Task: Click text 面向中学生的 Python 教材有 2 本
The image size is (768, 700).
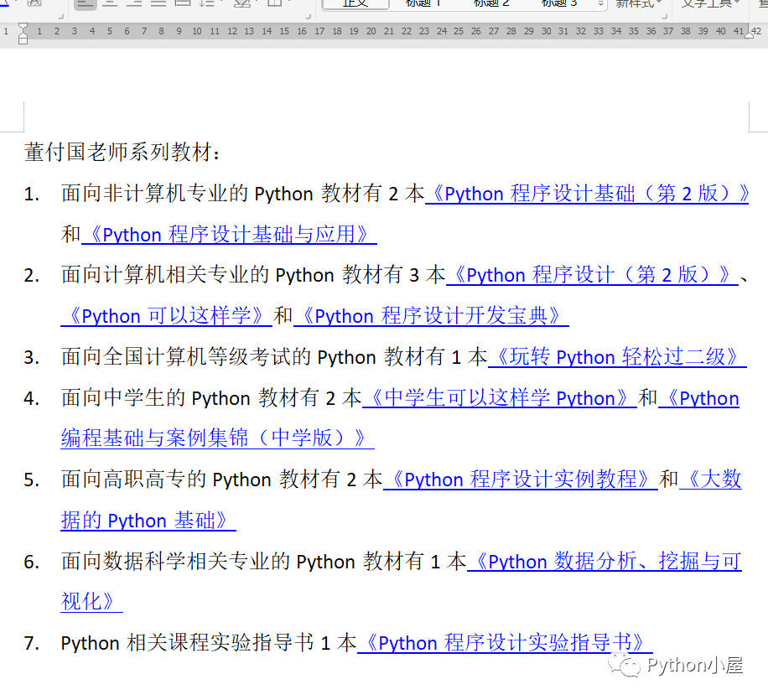Action: tap(211, 397)
